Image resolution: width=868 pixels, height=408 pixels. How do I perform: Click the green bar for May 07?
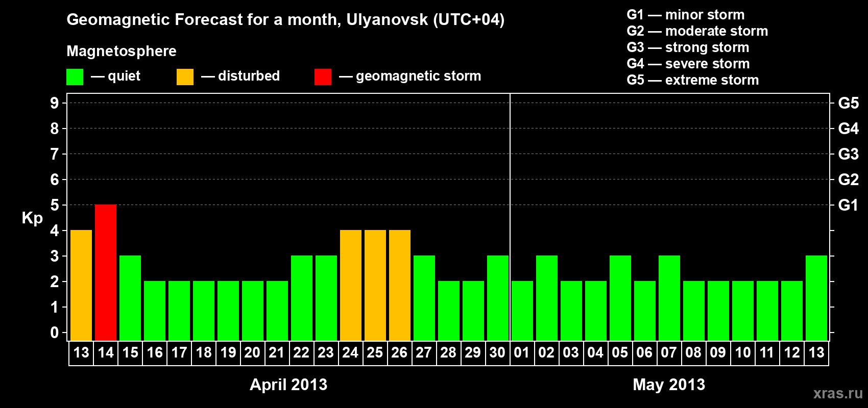coord(669,298)
